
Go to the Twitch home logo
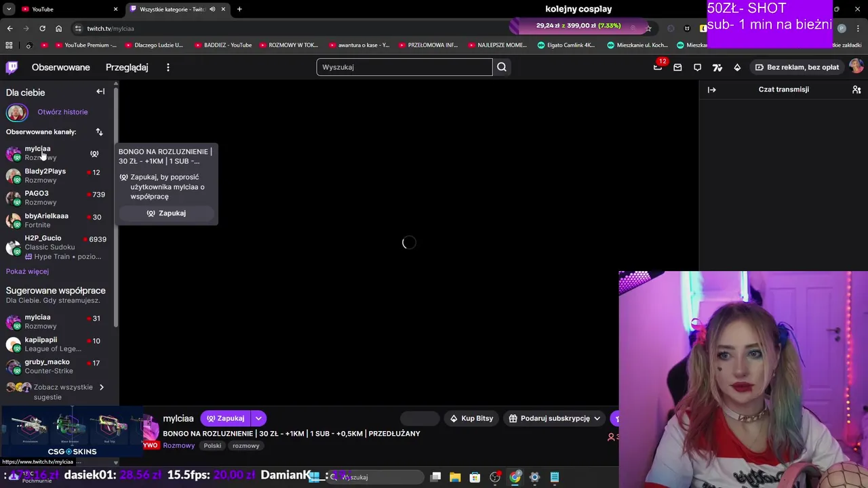click(x=12, y=67)
